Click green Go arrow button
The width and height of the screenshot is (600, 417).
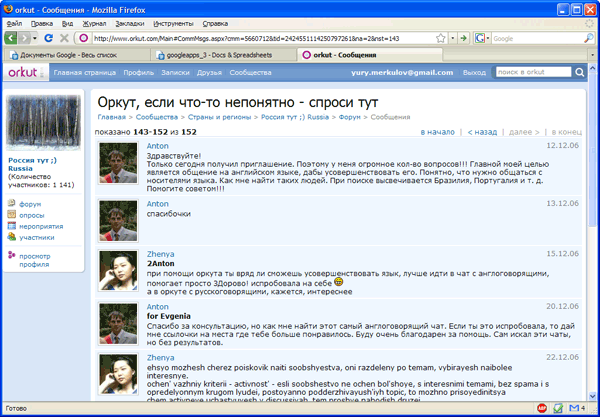463,38
